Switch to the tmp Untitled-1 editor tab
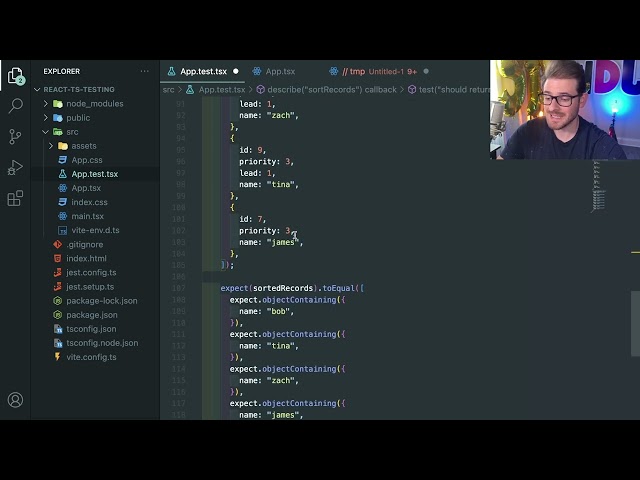This screenshot has height=480, width=640. click(x=379, y=71)
